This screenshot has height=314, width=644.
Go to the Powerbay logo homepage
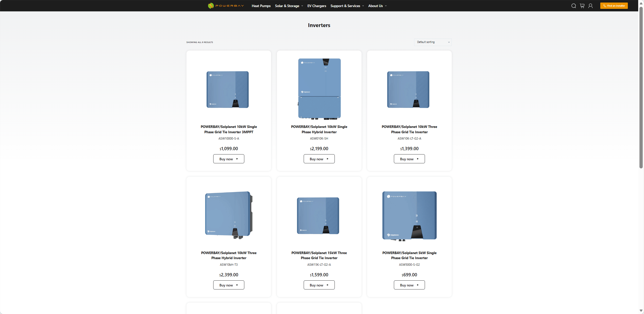pyautogui.click(x=226, y=6)
